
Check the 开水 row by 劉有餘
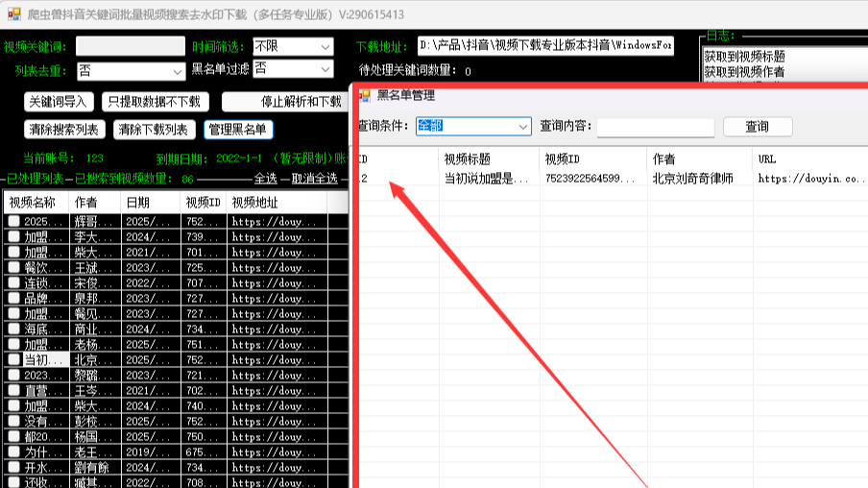point(13,468)
